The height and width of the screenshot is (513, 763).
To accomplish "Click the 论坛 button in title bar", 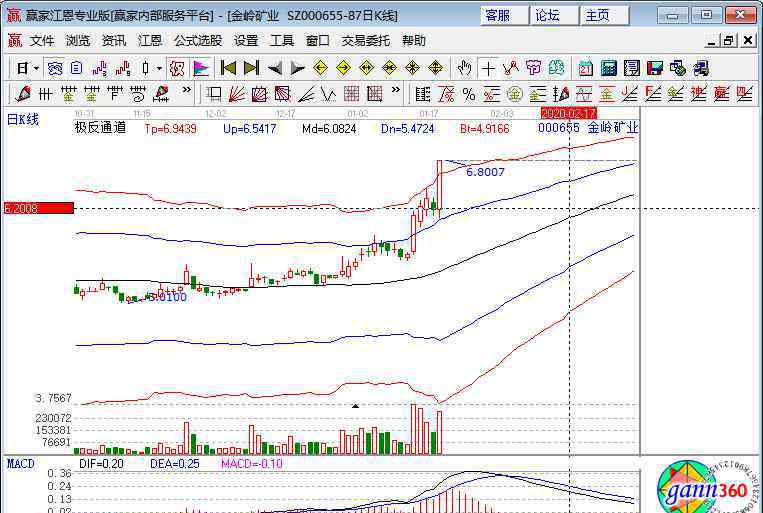I will tap(548, 15).
